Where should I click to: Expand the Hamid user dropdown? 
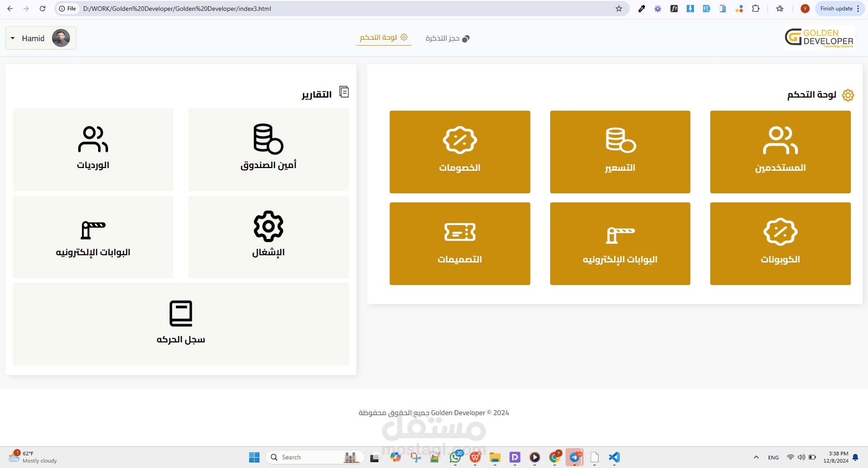coord(41,38)
